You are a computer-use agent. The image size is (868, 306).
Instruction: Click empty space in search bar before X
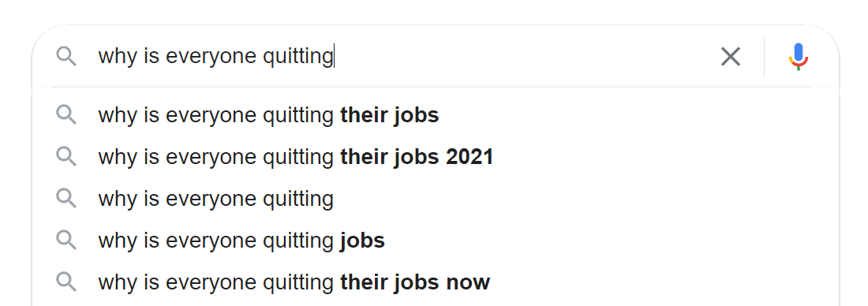click(526, 57)
